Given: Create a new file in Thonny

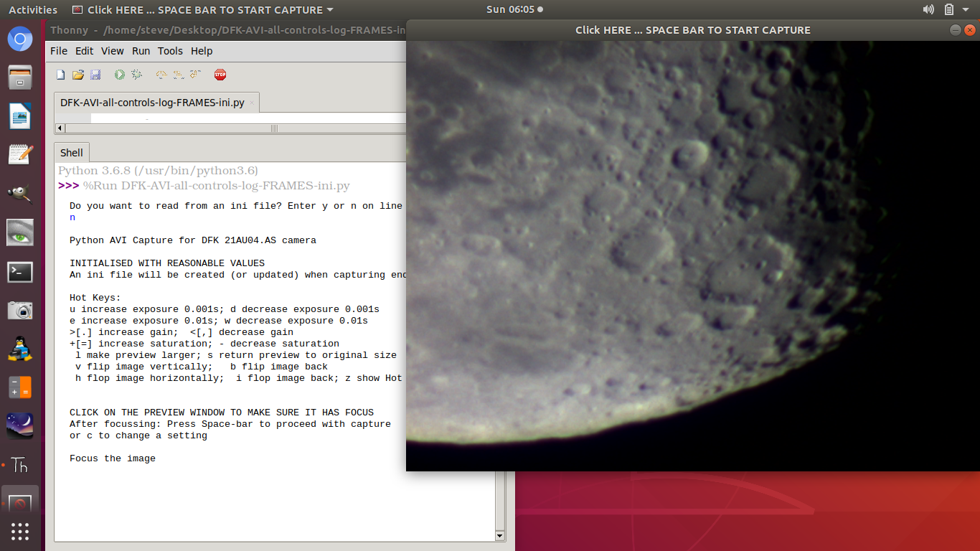Looking at the screenshot, I should click(x=60, y=74).
